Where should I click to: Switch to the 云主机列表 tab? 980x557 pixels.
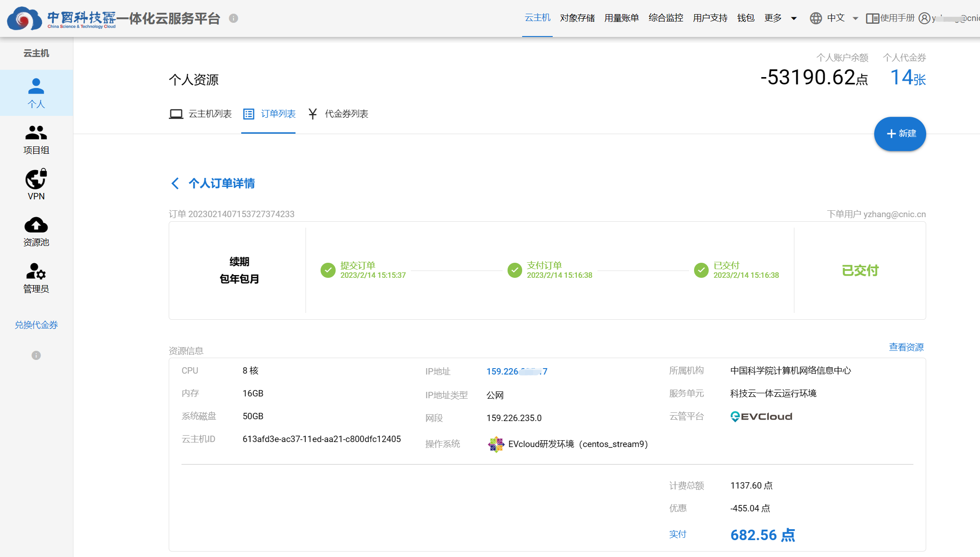coord(200,114)
